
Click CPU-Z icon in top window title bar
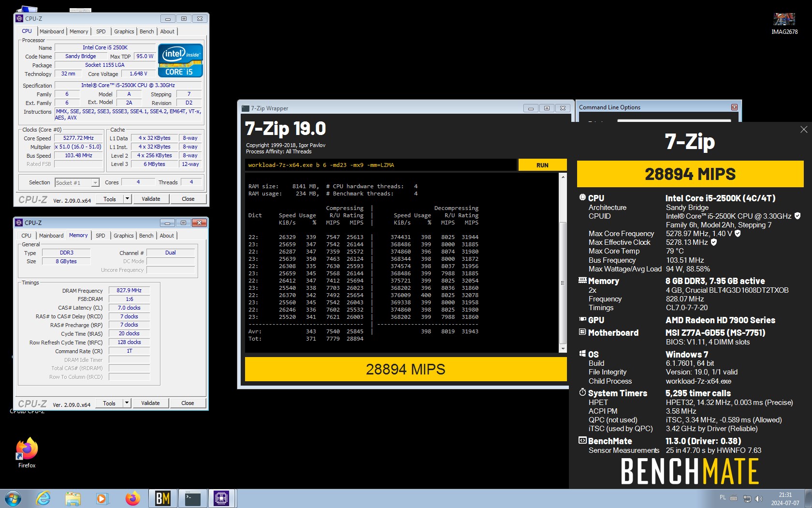coord(19,18)
